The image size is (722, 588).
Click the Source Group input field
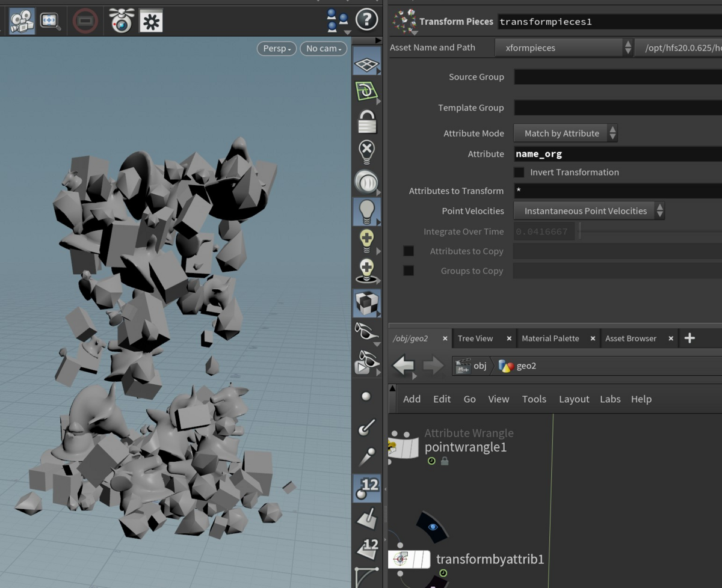(x=617, y=77)
